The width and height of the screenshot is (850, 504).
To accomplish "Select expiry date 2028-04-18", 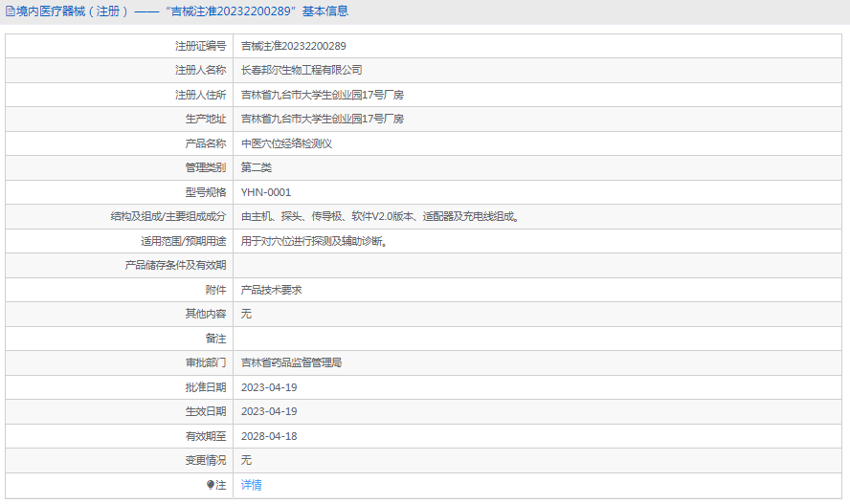I will point(269,436).
